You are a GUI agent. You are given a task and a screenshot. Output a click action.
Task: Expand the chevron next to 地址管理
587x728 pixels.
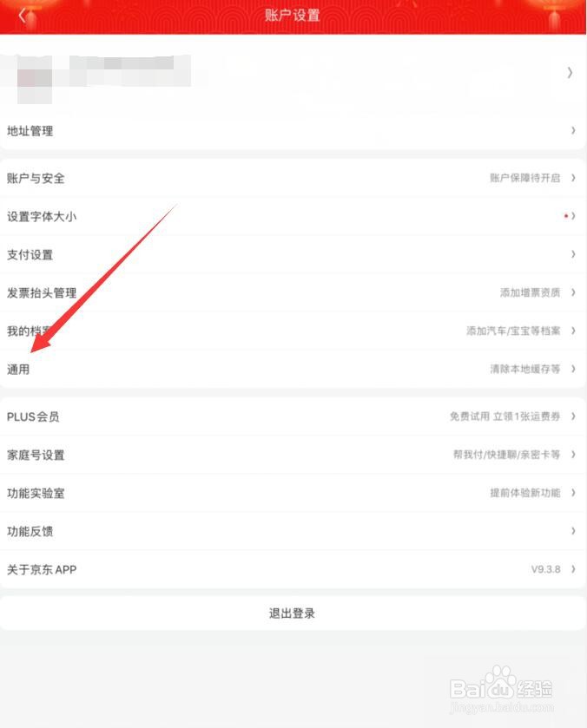(573, 130)
